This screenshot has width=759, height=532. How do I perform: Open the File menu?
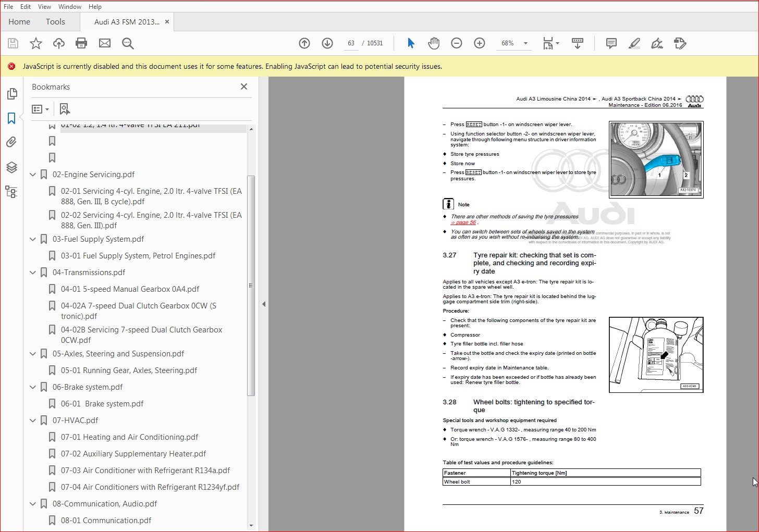pyautogui.click(x=8, y=7)
